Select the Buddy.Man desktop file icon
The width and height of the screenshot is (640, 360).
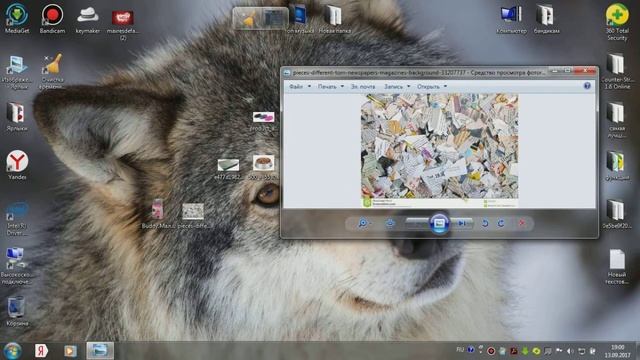click(x=158, y=214)
